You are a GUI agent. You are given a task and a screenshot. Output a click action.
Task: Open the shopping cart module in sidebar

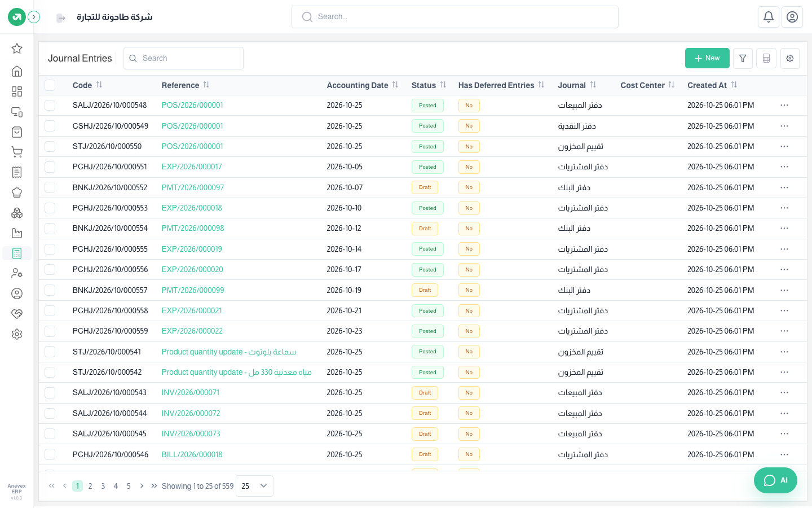17,152
